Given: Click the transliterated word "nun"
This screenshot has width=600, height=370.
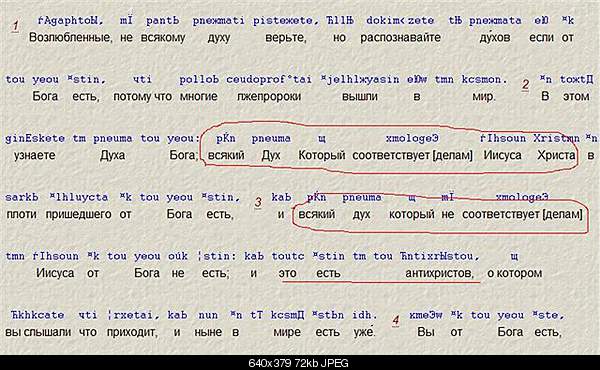Looking at the screenshot, I should (208, 315).
